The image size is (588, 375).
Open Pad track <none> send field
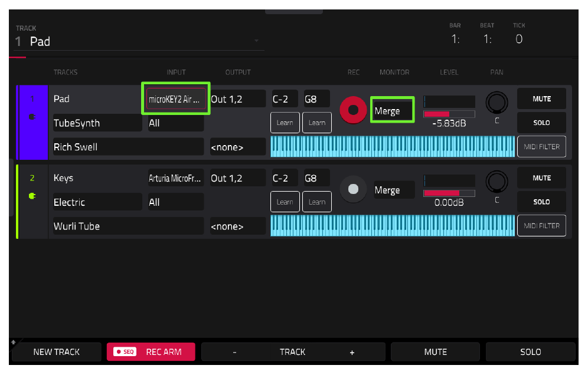[x=238, y=147]
